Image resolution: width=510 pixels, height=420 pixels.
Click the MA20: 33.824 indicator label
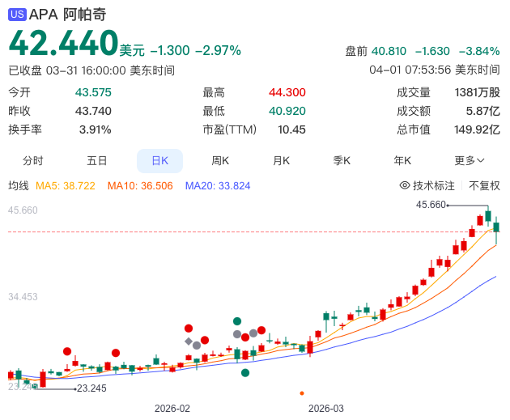point(218,186)
